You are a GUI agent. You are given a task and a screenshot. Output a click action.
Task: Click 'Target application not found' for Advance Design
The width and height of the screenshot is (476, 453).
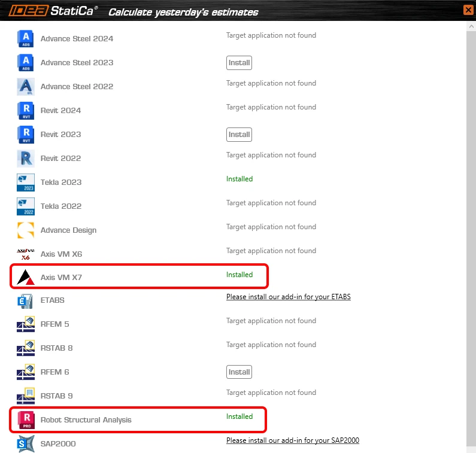coord(271,227)
